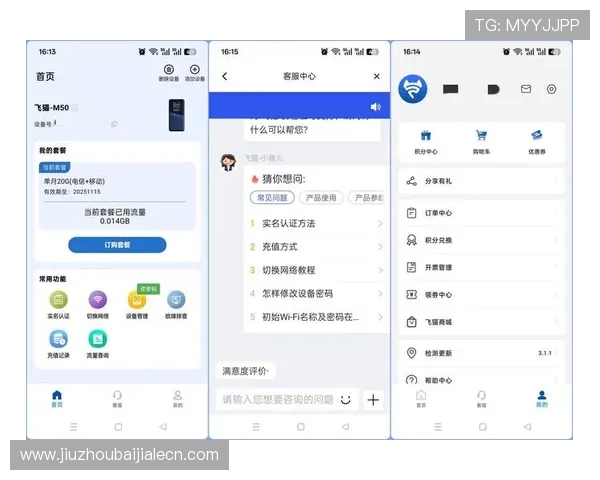The width and height of the screenshot is (600, 480).
Task: Toggle the speaker sound icon in the blue bar
Action: [x=375, y=107]
